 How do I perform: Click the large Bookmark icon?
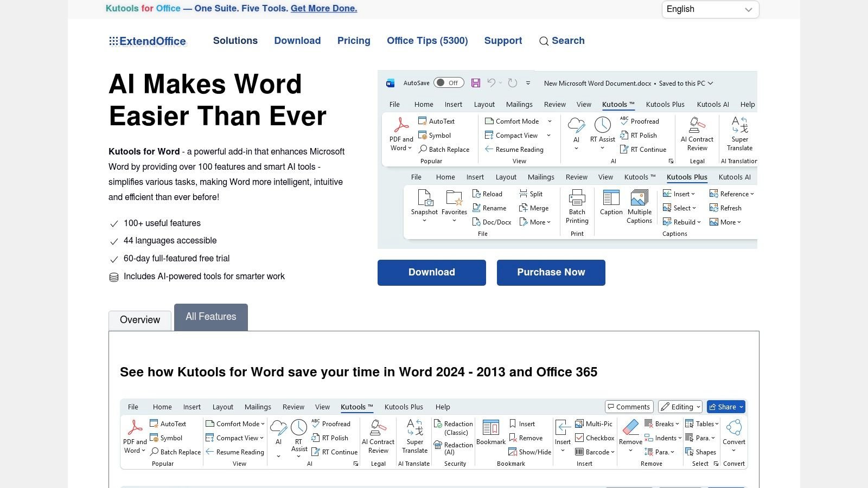pyautogui.click(x=491, y=427)
